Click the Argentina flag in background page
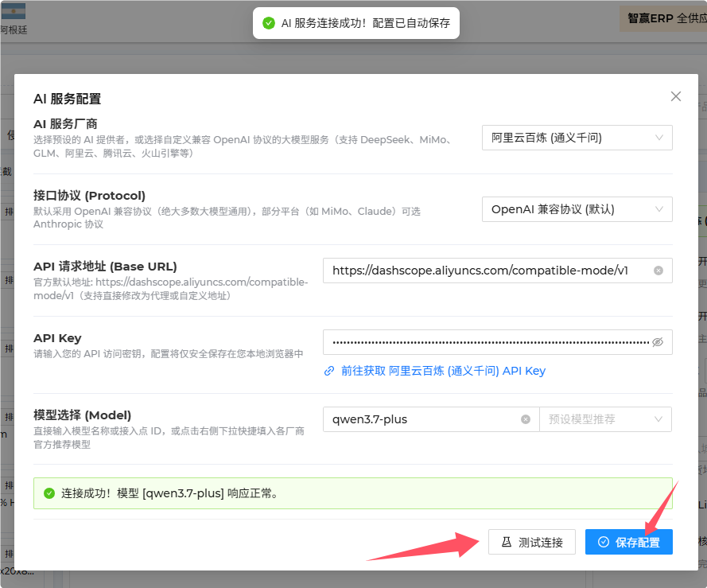The width and height of the screenshot is (707, 588). (13, 11)
